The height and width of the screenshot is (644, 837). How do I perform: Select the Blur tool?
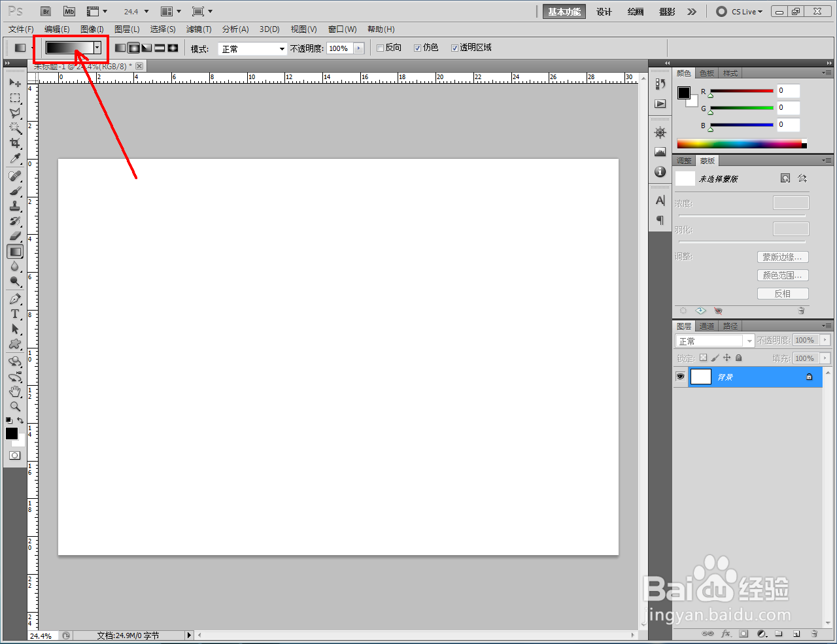[x=15, y=266]
